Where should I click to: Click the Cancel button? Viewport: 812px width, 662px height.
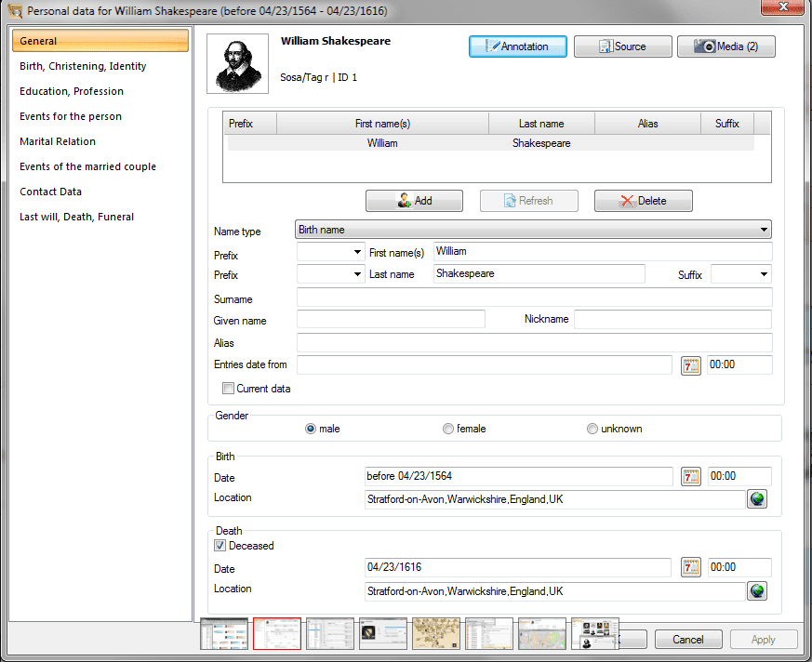[687, 640]
